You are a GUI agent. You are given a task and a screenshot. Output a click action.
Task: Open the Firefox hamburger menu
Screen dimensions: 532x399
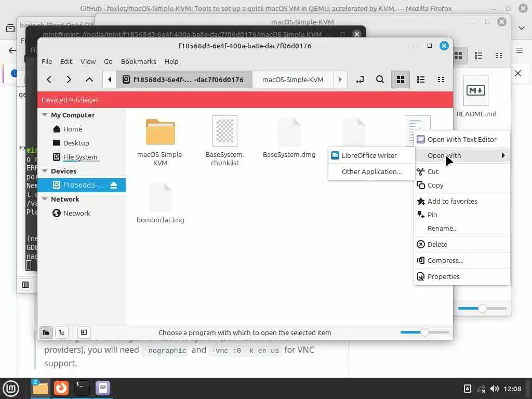pyautogui.click(x=520, y=50)
